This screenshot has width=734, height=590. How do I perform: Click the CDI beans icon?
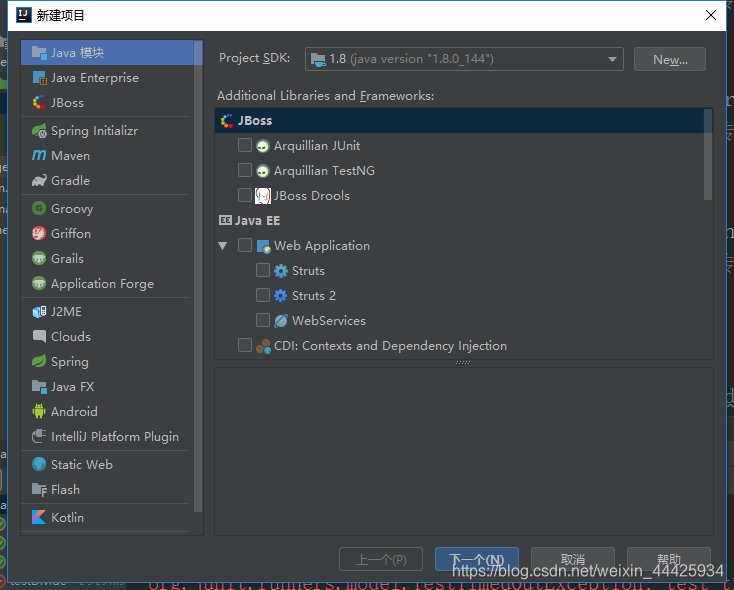pyautogui.click(x=263, y=346)
